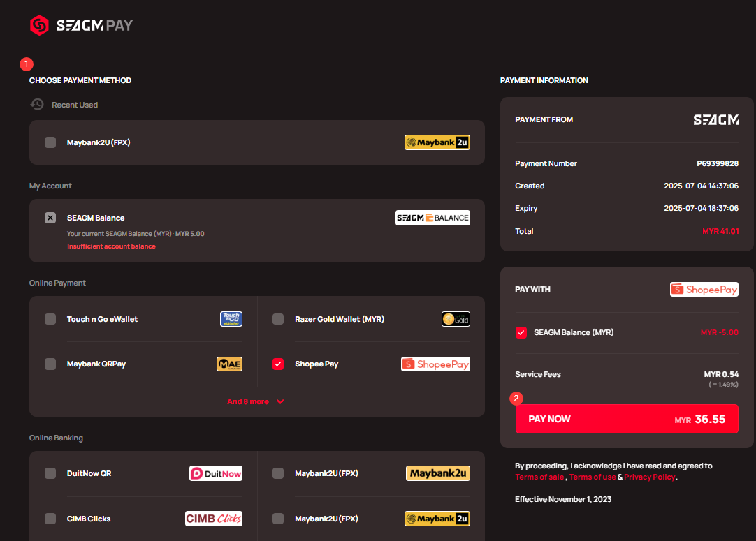This screenshot has height=541, width=756.
Task: Click the created time 2025-07-04 14:37:06
Action: (701, 186)
